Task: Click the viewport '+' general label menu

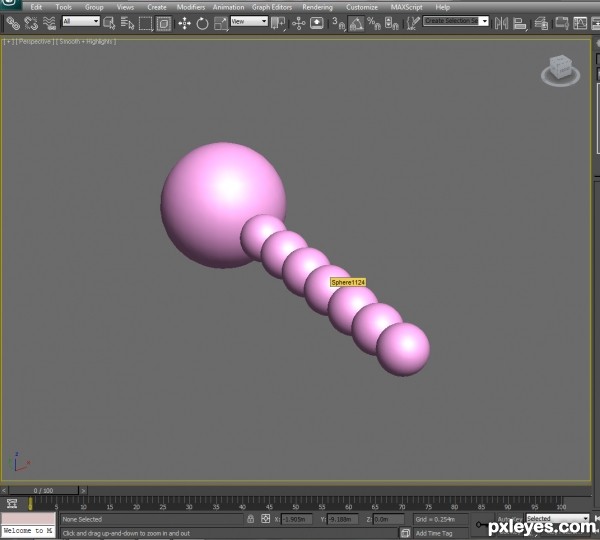Action: click(8, 41)
